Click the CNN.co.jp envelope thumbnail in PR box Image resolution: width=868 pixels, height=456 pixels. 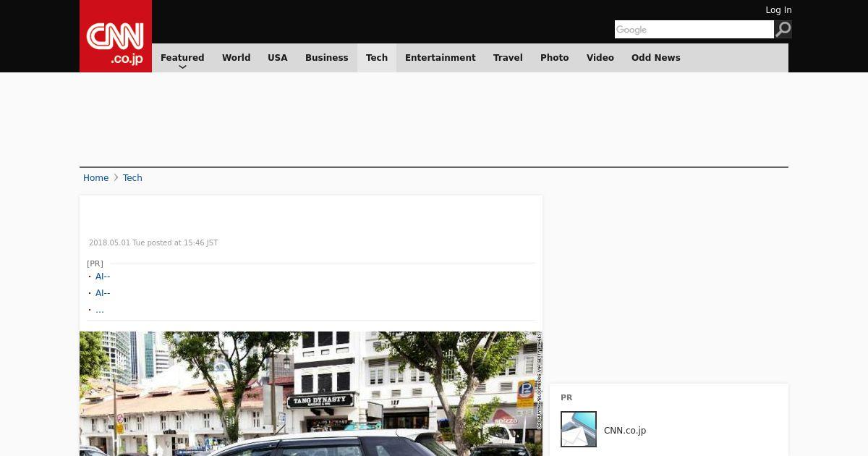coord(579,429)
